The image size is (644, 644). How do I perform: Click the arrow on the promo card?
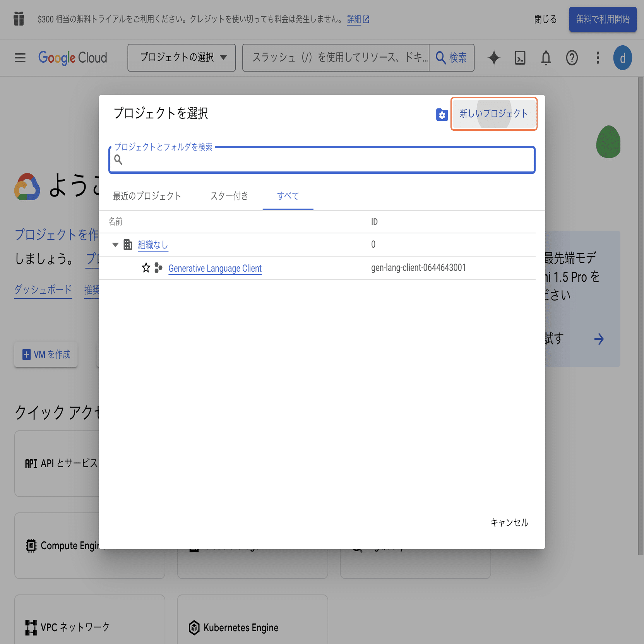(x=599, y=339)
